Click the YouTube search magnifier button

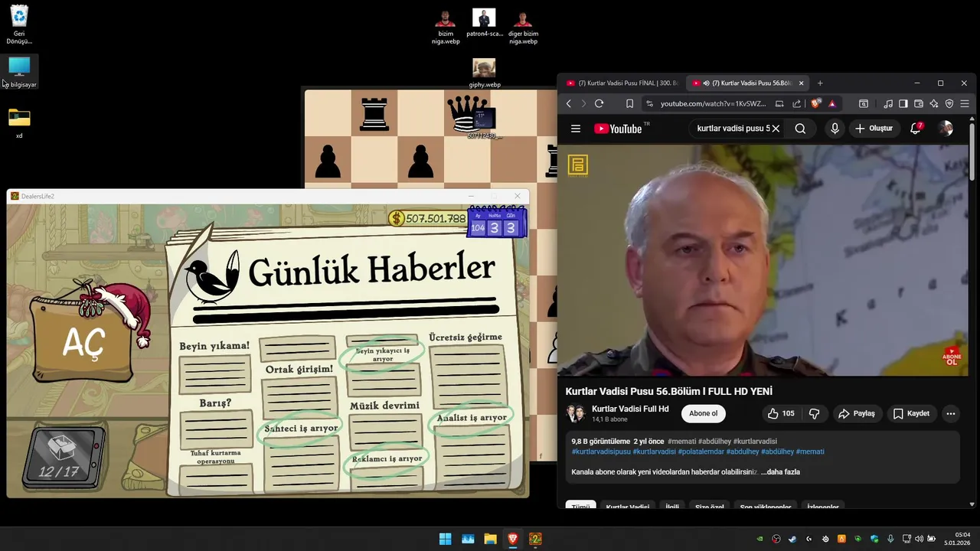tap(800, 129)
